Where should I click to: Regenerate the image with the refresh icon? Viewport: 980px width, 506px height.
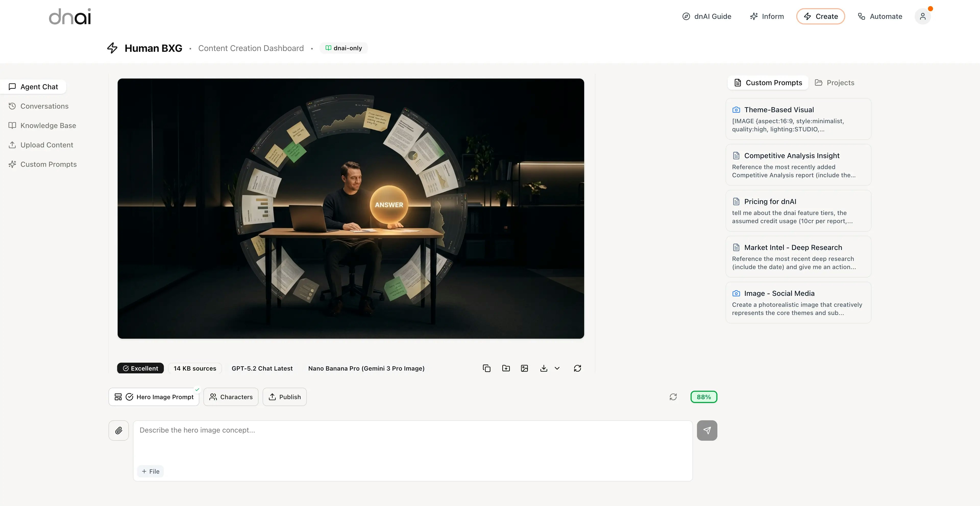(577, 368)
